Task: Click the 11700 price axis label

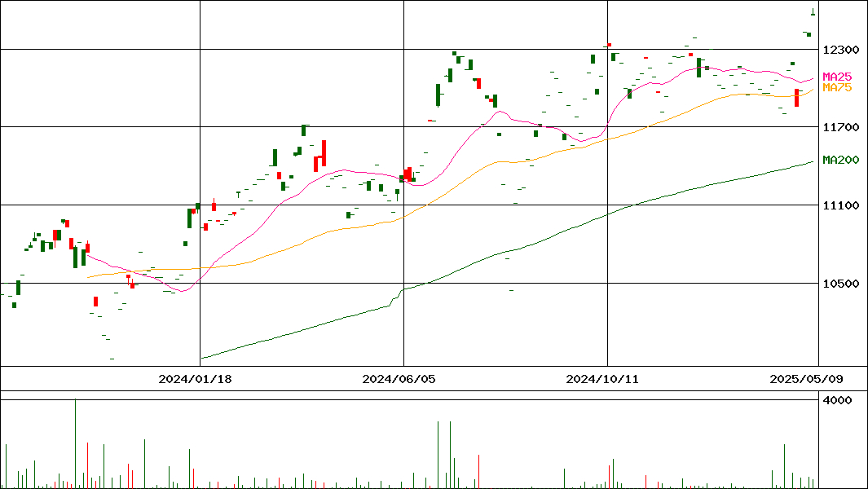Action: (x=841, y=127)
